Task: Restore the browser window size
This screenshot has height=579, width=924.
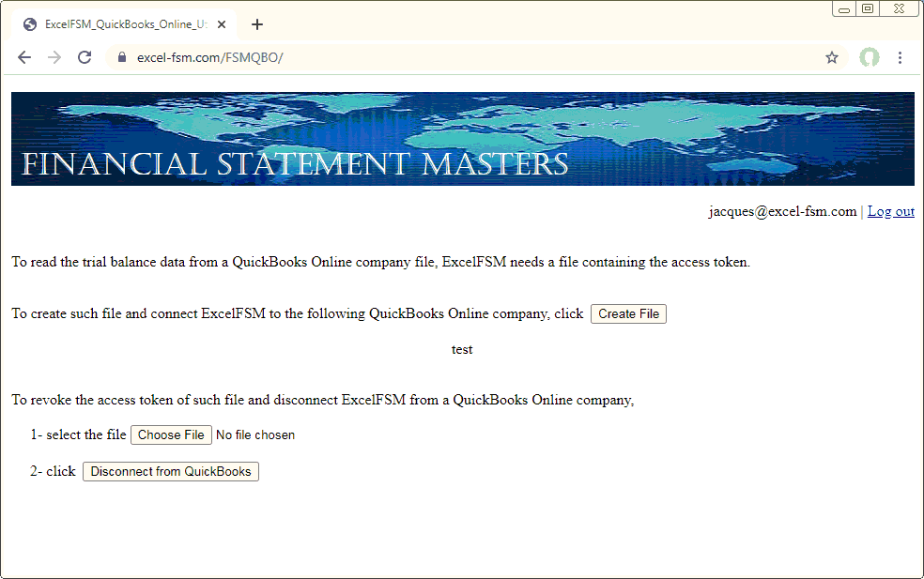Action: [868, 8]
